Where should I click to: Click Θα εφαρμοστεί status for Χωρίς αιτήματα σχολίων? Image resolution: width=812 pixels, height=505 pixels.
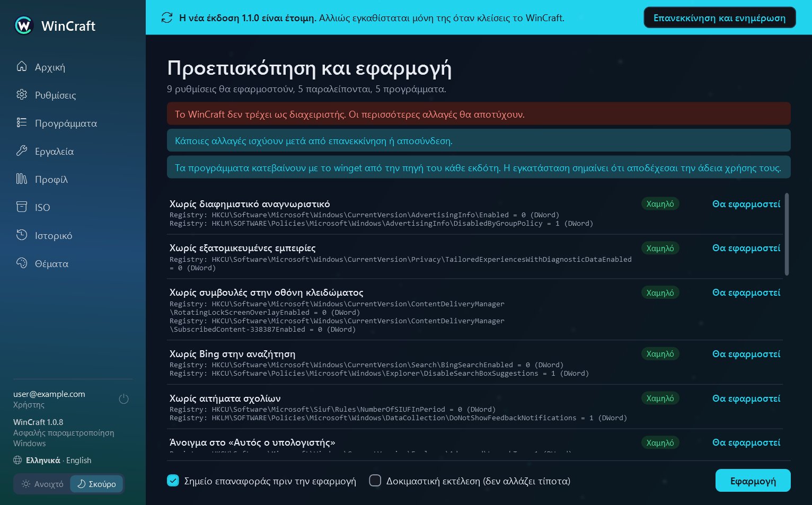coord(746,398)
